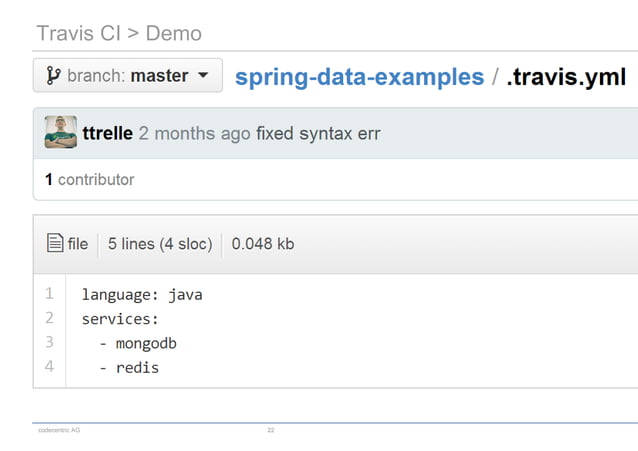Click the '1 contributor' label
This screenshot has height=451, width=638.
pyautogui.click(x=89, y=180)
